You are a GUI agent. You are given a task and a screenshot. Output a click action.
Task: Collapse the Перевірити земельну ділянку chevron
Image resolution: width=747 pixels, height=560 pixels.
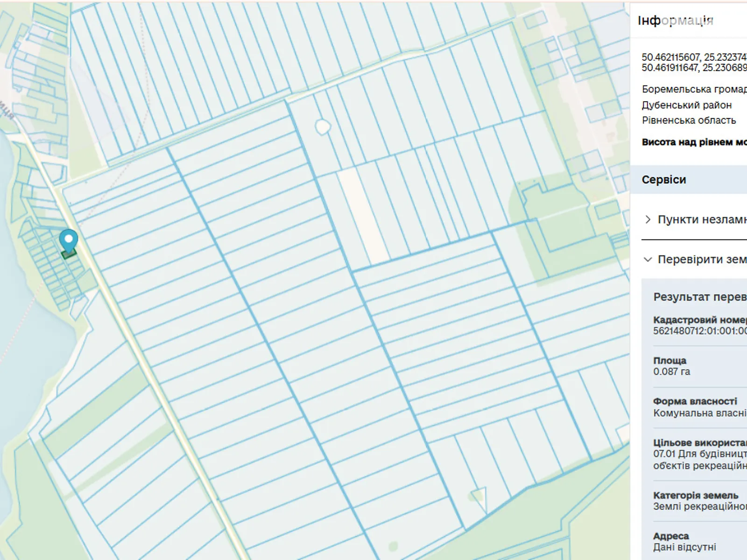click(648, 259)
